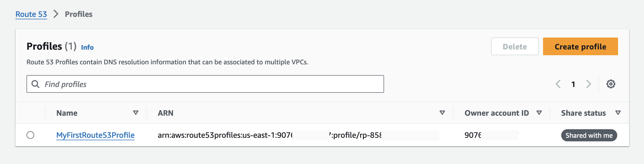This screenshot has width=644, height=164.
Task: Go to next page arrow
Action: pyautogui.click(x=589, y=84)
